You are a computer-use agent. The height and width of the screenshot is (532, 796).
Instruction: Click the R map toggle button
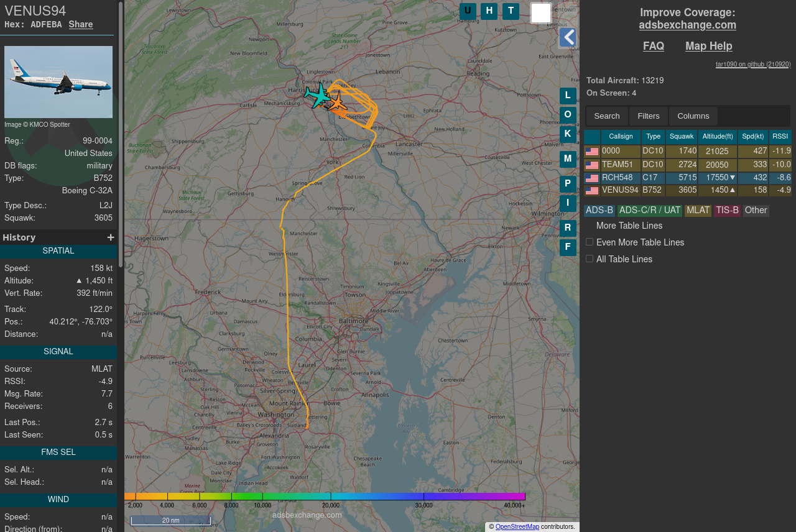pos(568,228)
